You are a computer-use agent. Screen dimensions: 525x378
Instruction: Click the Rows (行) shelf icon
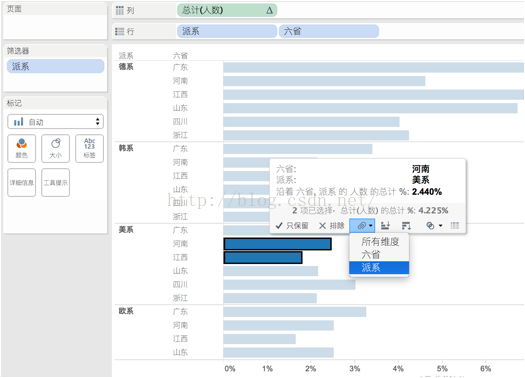tap(120, 32)
